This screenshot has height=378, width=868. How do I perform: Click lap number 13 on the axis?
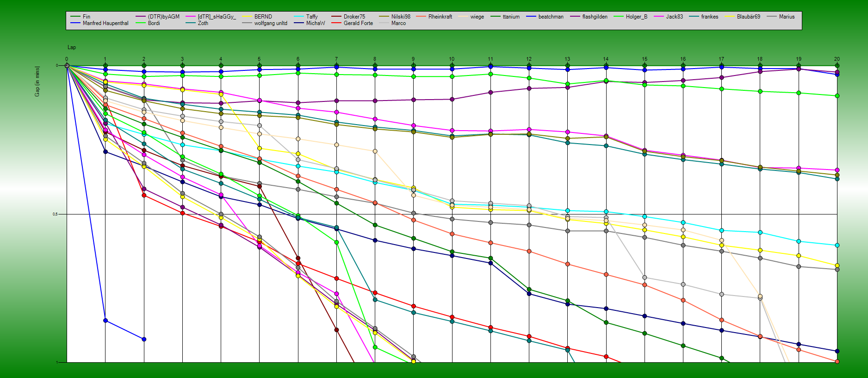pos(567,59)
